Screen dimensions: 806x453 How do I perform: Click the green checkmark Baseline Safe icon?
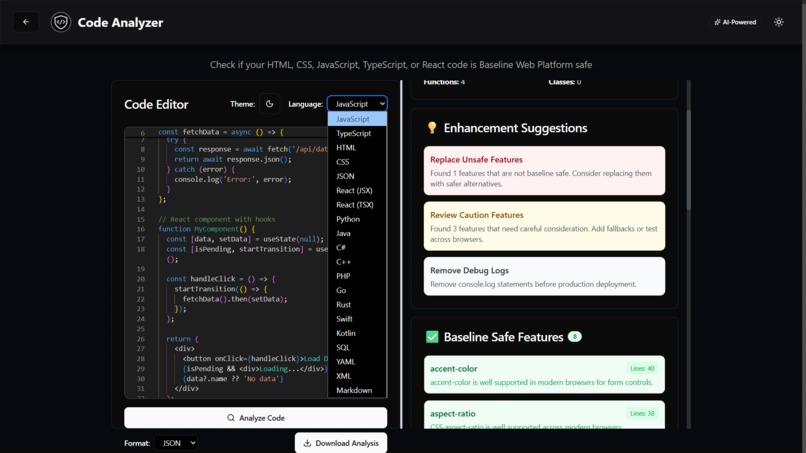(x=432, y=337)
